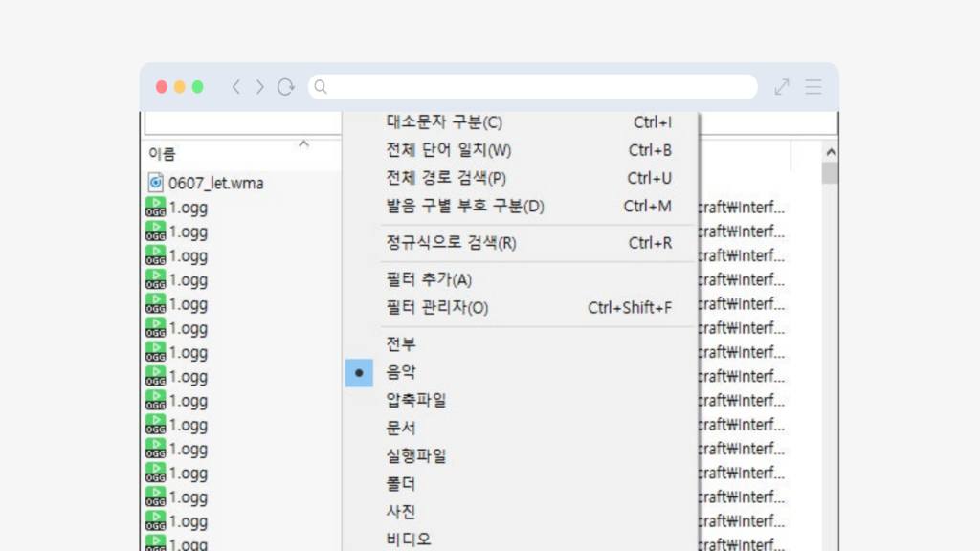The height and width of the screenshot is (551, 980).
Task: Switch filter to 문서
Action: [x=400, y=428]
